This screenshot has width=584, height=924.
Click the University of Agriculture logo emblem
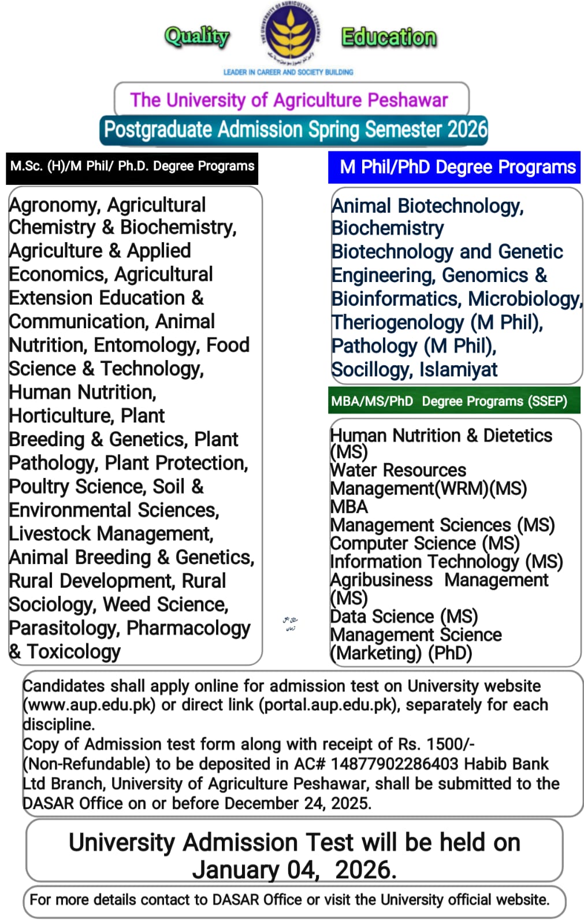coord(289,35)
